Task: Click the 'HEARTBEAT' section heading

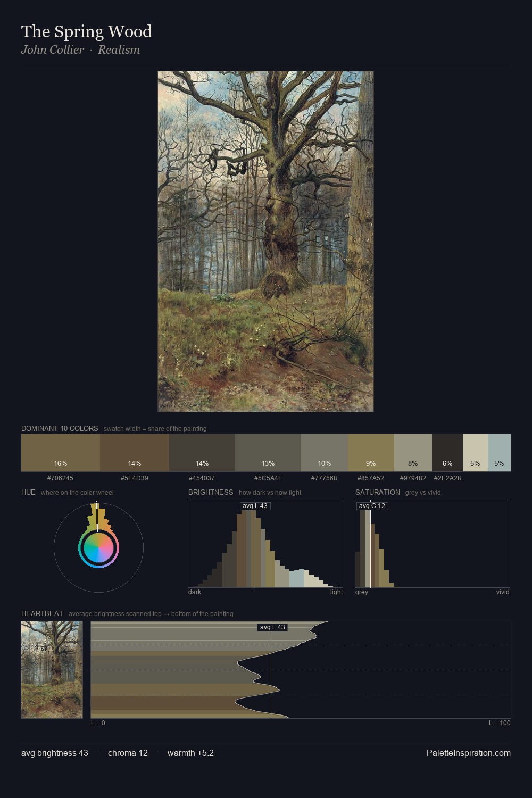Action: click(x=42, y=613)
